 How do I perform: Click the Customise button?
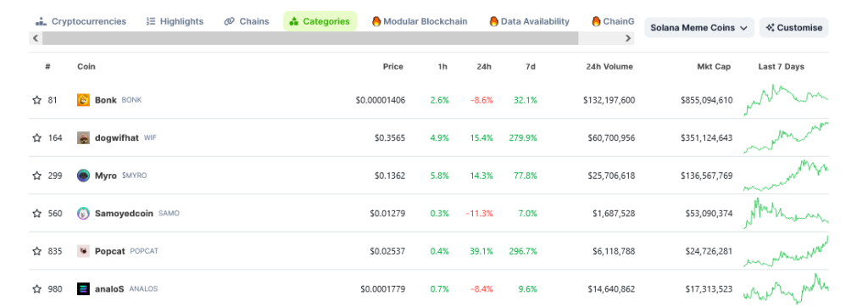(x=793, y=27)
